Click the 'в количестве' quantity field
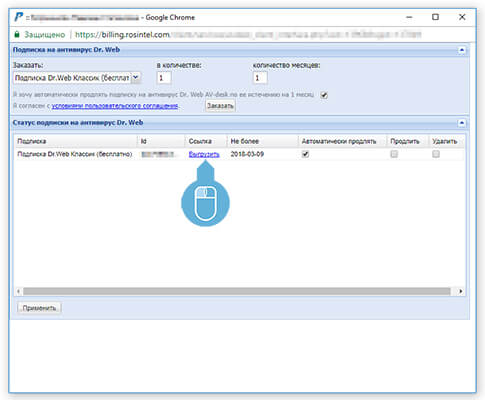This screenshot has height=400, width=485. point(164,78)
